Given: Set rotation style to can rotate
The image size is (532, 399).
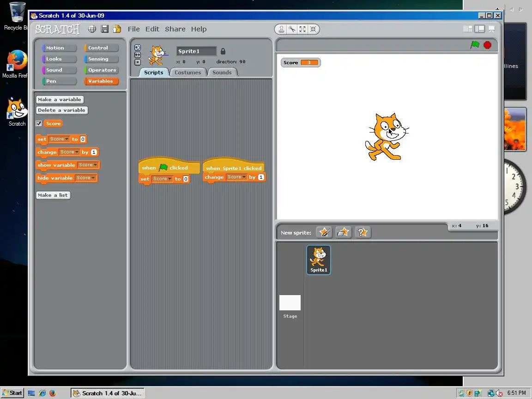Looking at the screenshot, I should point(138,48).
